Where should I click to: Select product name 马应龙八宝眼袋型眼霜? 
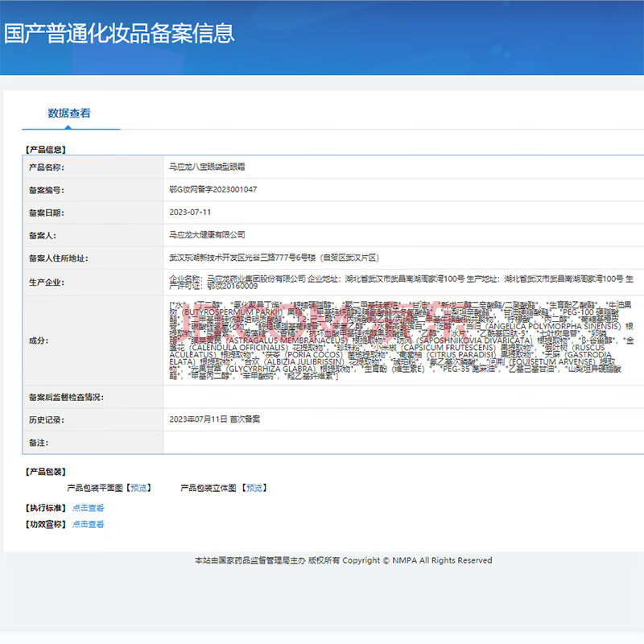tap(207, 167)
